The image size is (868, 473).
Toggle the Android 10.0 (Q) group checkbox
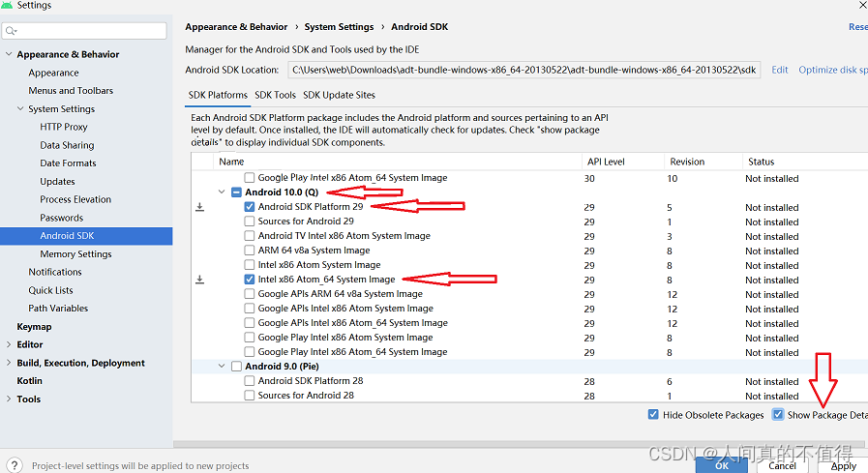click(x=236, y=192)
